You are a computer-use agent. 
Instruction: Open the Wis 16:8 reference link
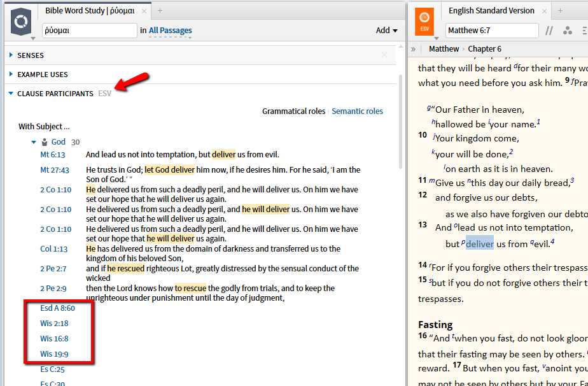(54, 339)
